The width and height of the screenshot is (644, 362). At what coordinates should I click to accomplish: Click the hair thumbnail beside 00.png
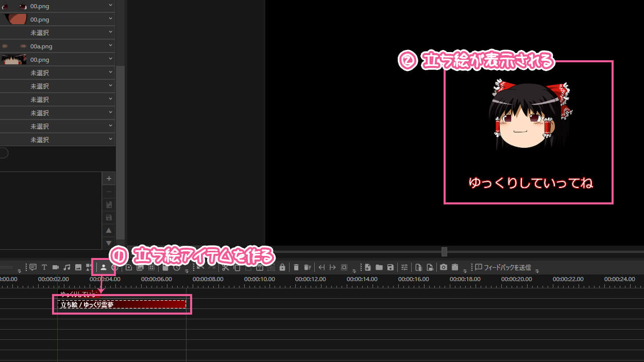click(x=14, y=59)
